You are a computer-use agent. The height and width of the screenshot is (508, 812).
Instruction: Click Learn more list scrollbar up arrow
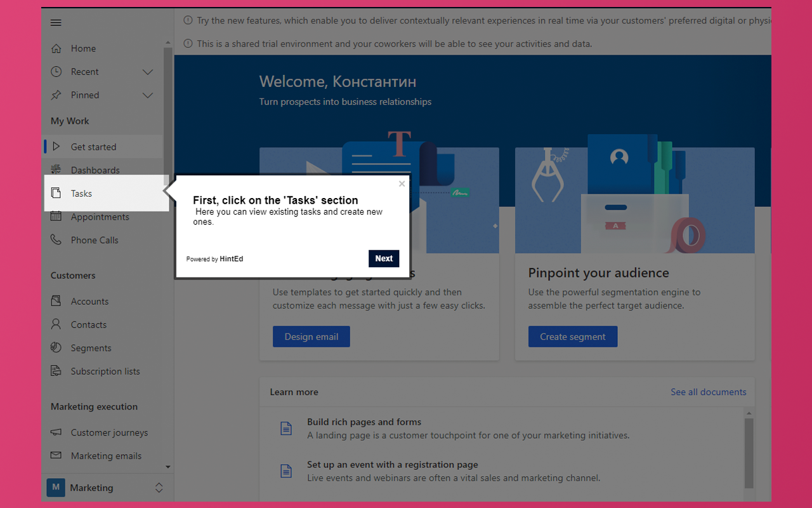(749, 413)
